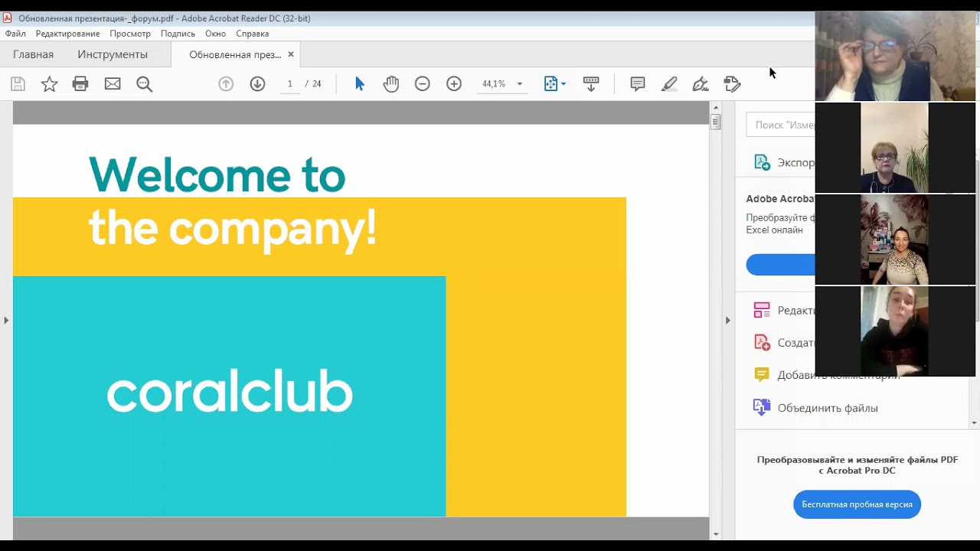
Task: Go to next page arrow
Action: [257, 84]
